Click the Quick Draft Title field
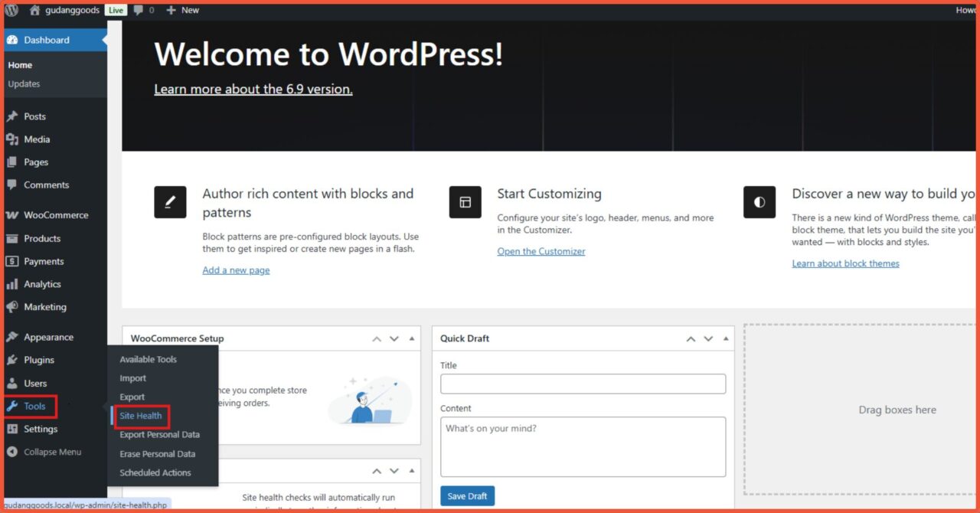Viewport: 980px width, 513px height. pos(583,384)
